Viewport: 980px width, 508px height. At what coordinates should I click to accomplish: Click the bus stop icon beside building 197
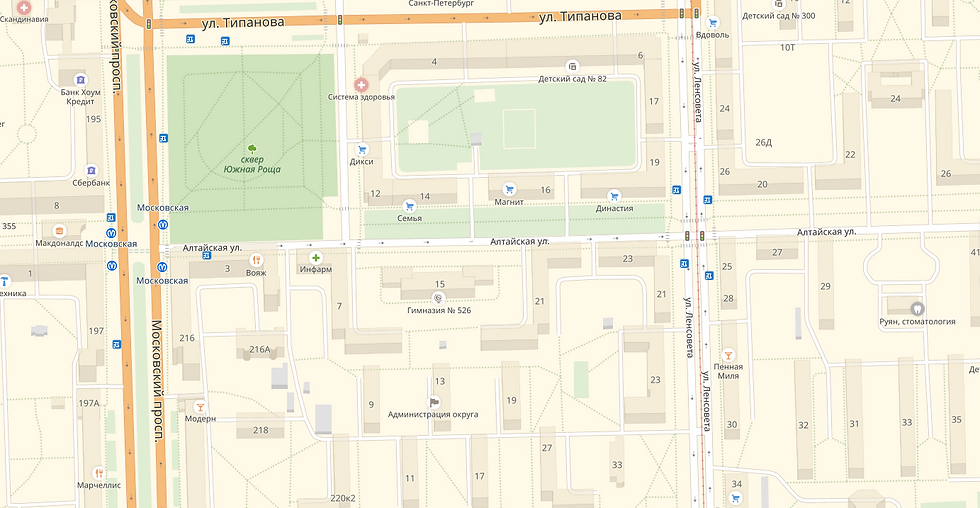coord(117,344)
